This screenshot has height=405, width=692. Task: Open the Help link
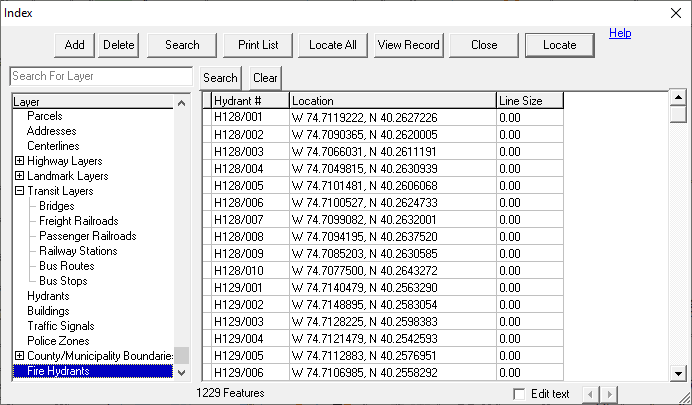(x=620, y=34)
